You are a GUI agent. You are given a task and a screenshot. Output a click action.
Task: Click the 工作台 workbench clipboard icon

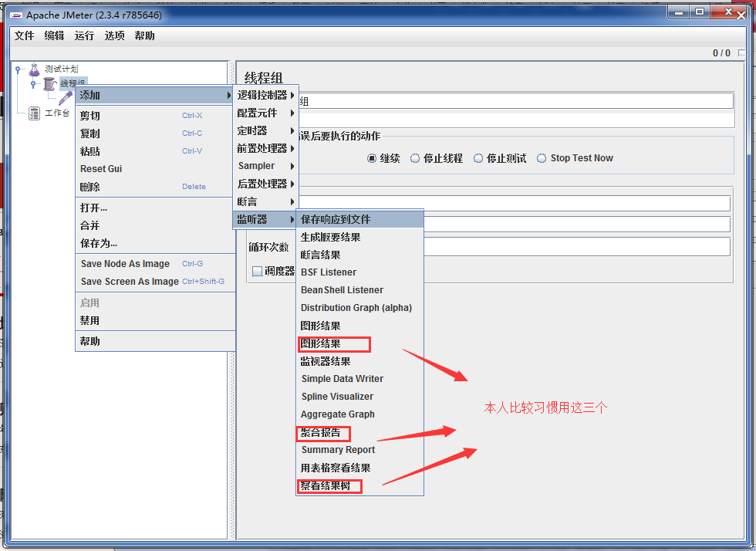click(34, 113)
